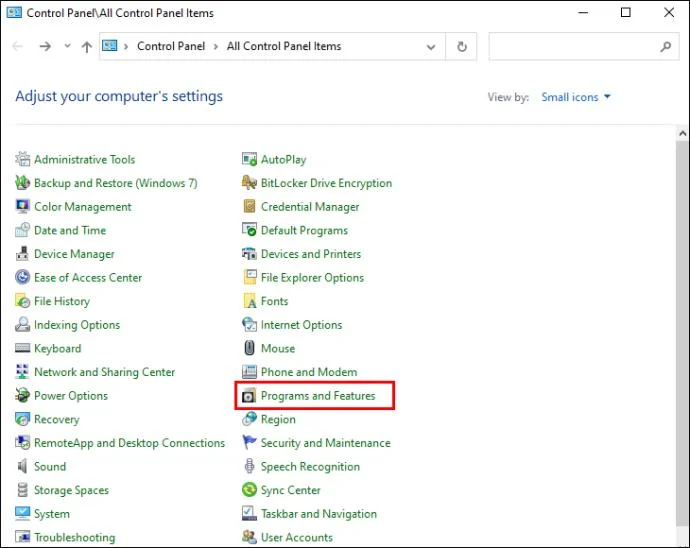Viewport: 690px width, 548px height.
Task: Open the Date and Time clock icon
Action: pos(22,230)
